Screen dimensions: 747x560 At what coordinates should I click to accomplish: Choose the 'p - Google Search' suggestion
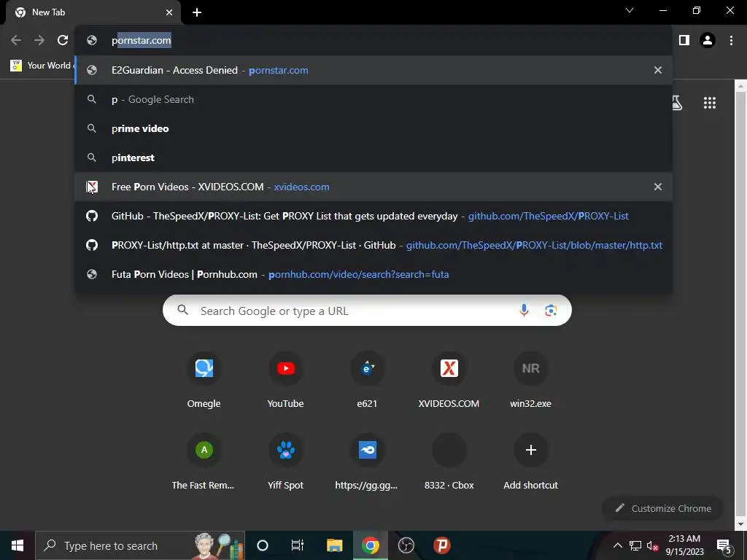click(x=373, y=99)
